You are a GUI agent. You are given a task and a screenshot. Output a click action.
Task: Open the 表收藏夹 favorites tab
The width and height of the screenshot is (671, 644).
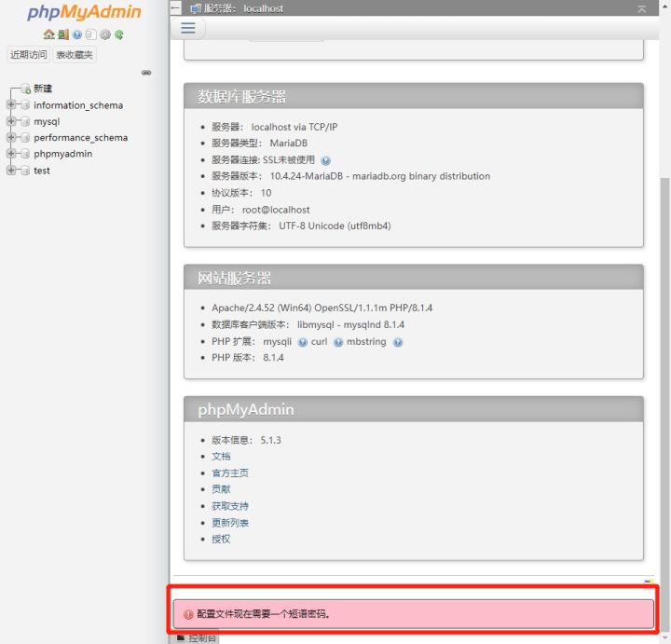click(75, 54)
